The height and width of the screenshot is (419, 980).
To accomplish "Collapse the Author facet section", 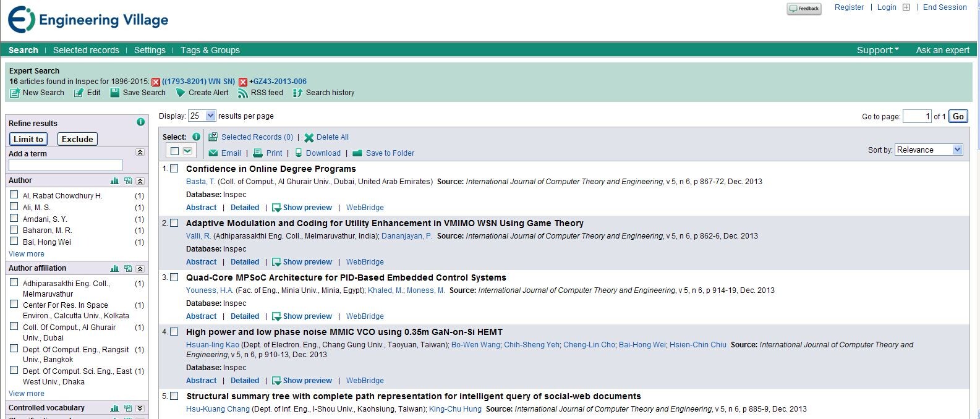I will click(x=140, y=181).
